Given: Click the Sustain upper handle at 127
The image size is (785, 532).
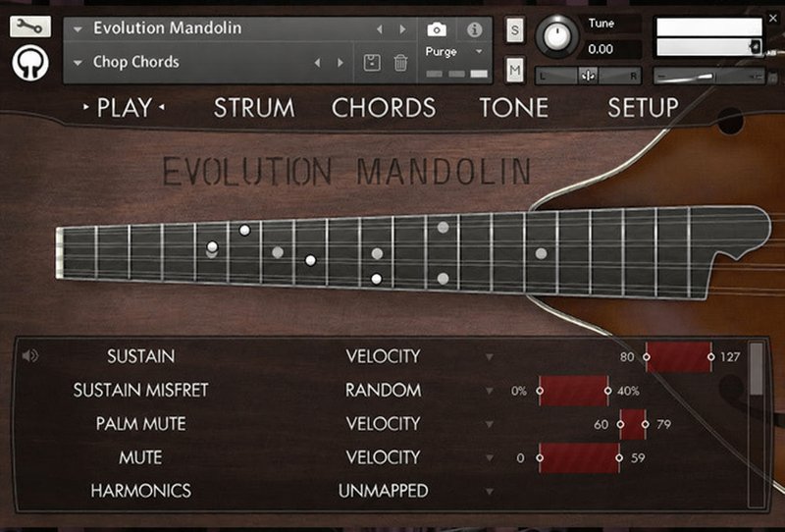Looking at the screenshot, I should [x=710, y=356].
